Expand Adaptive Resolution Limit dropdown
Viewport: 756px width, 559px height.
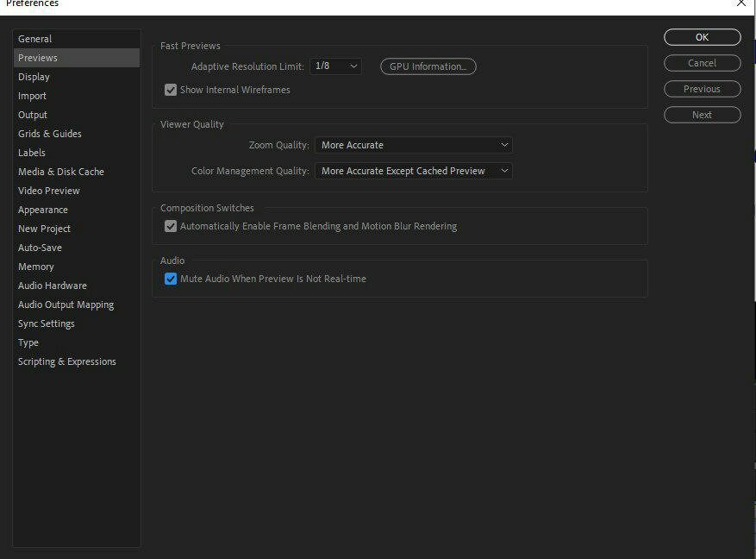click(336, 66)
